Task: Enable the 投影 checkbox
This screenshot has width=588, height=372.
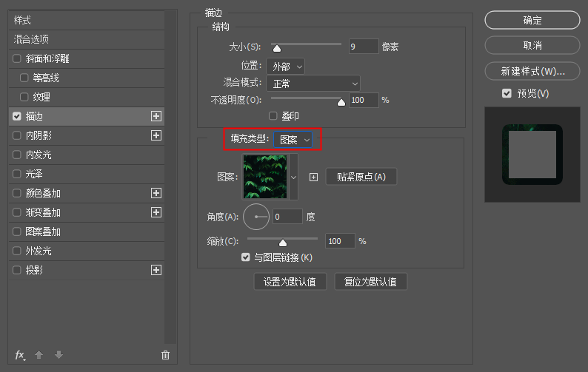Action: point(17,270)
